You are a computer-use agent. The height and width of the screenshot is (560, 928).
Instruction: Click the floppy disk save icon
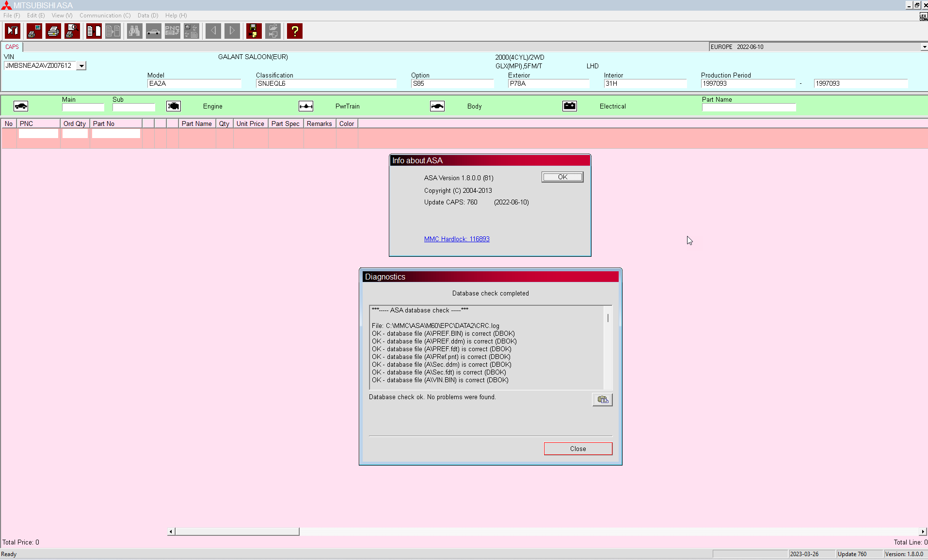point(254,31)
